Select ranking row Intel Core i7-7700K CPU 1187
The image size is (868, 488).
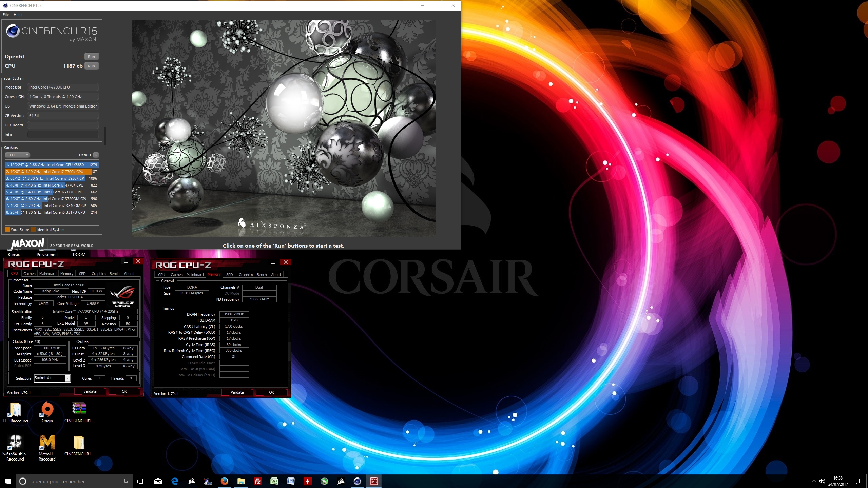click(x=52, y=172)
